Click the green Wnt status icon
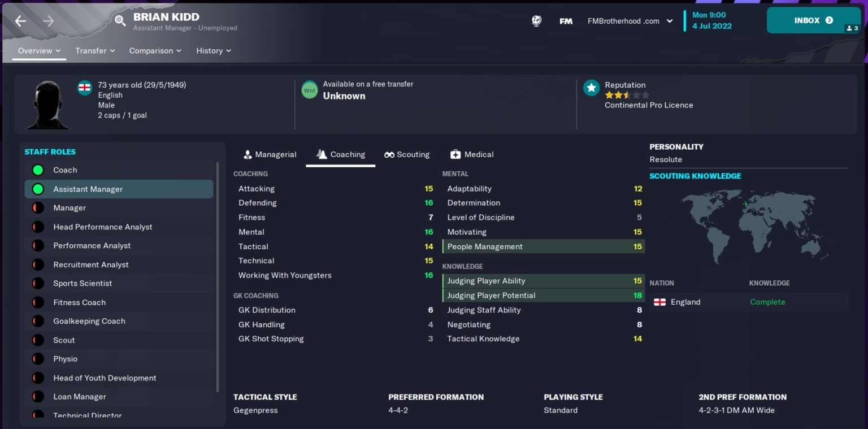The image size is (868, 429). click(x=310, y=90)
